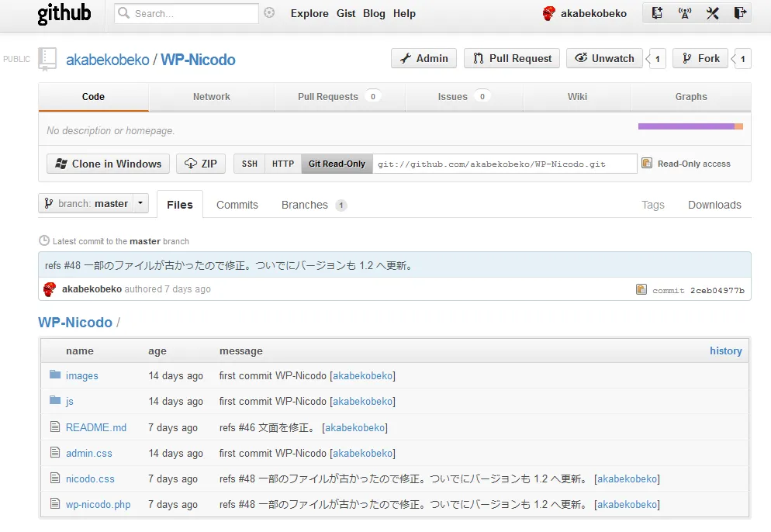Screen dimensions: 771x532
Task: Fork the WP-Nicodo repository
Action: point(700,58)
